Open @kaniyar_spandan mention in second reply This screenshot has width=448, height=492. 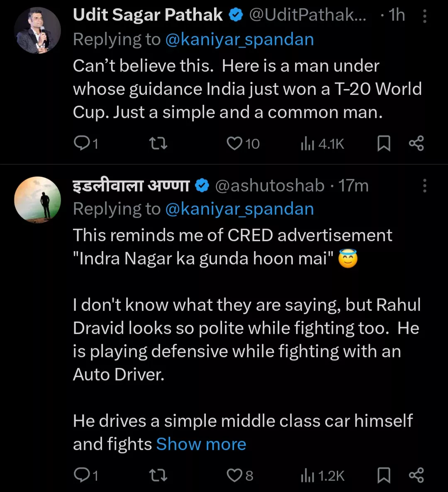click(239, 209)
